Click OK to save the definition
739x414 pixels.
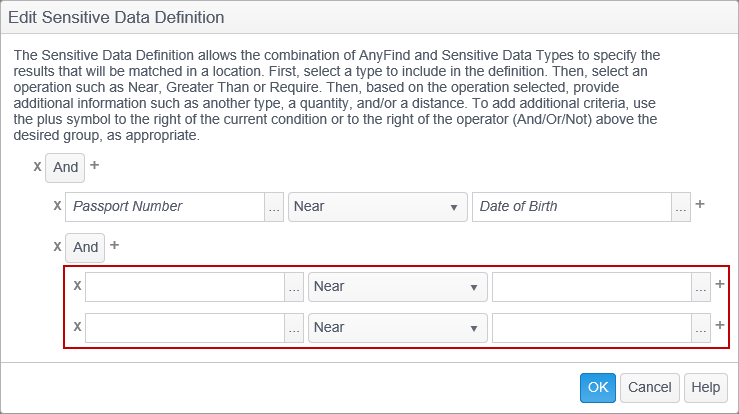598,388
